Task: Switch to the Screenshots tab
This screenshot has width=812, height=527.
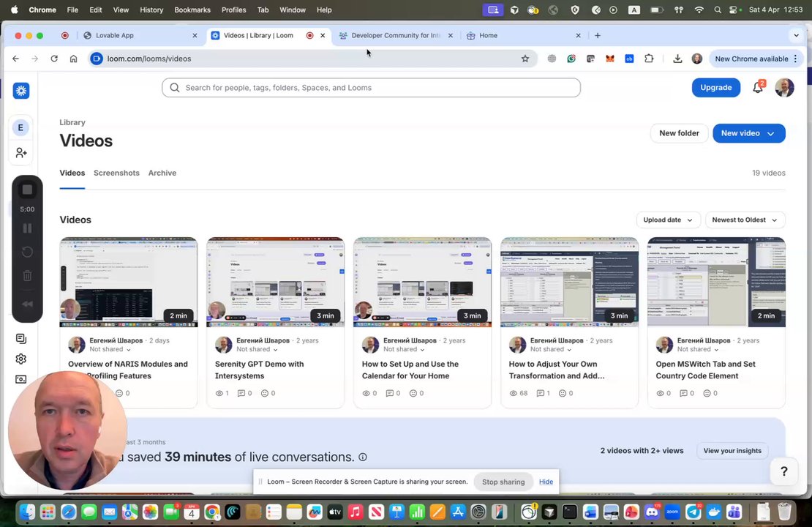Action: point(116,173)
